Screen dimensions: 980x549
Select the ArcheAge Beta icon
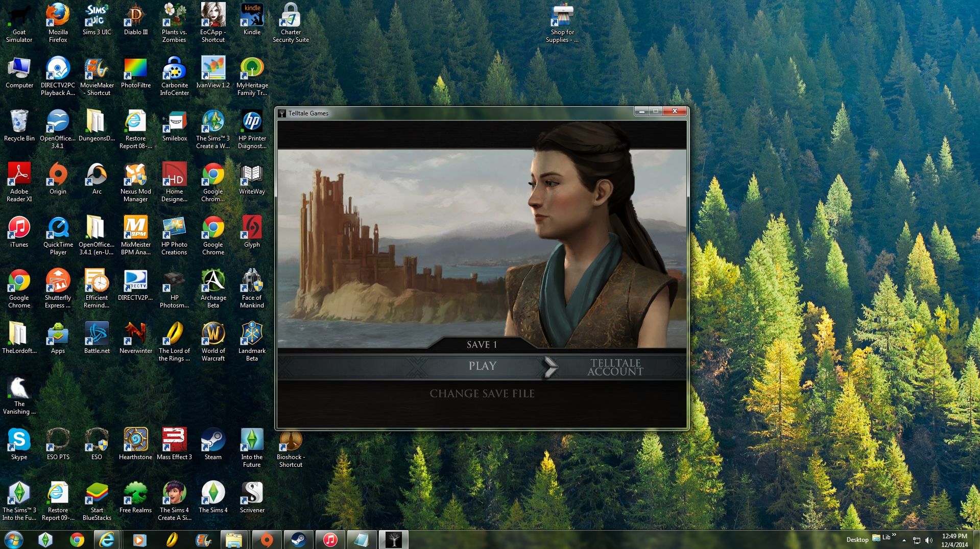(213, 289)
